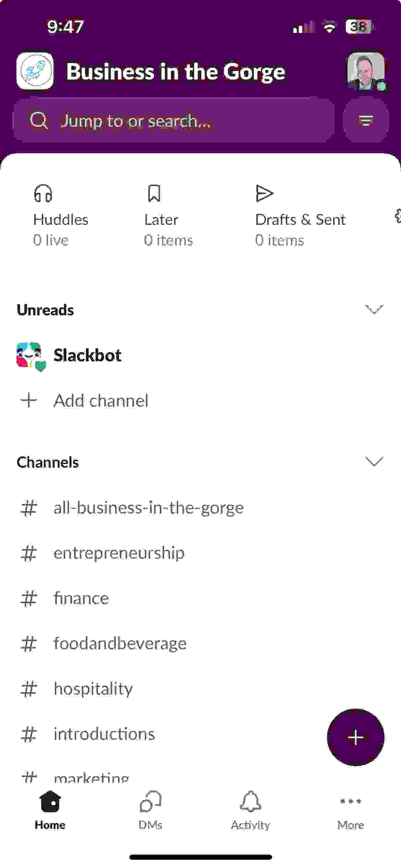
Task: Tap the purple compose plus button
Action: tap(355, 737)
